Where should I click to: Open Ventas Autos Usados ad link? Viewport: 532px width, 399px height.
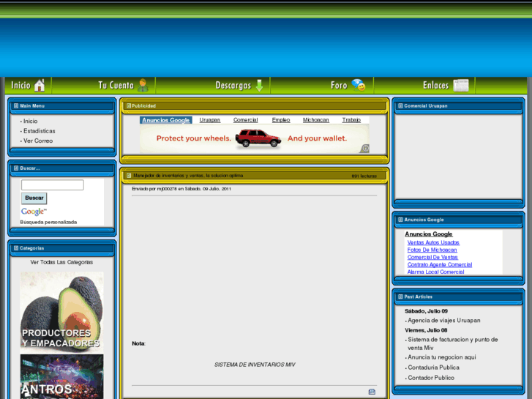point(433,242)
